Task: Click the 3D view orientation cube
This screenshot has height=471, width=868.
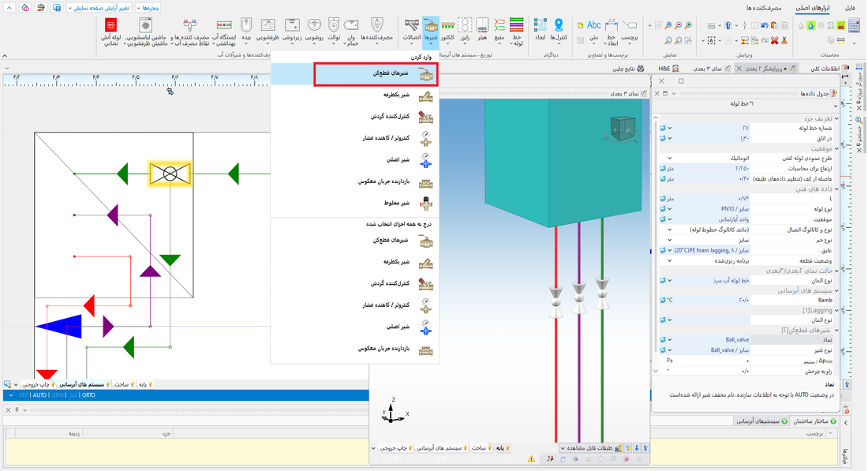Action: point(623,128)
